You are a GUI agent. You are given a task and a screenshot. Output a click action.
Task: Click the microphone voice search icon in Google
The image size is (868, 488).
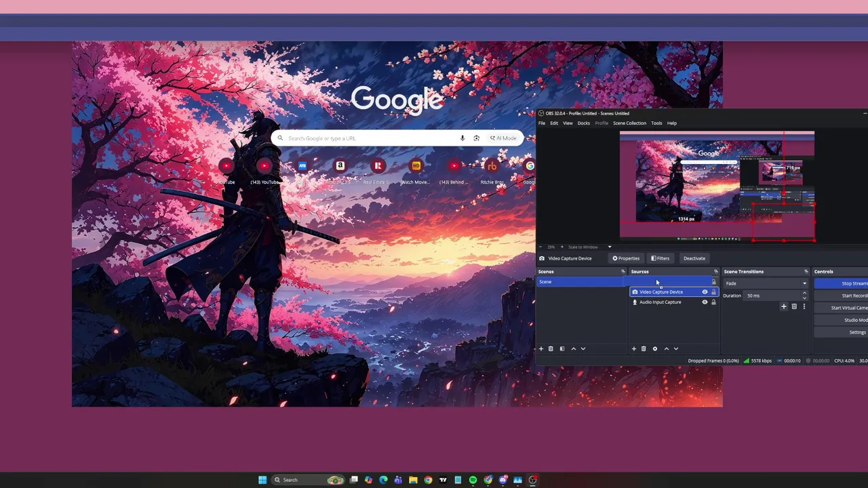[x=462, y=138]
